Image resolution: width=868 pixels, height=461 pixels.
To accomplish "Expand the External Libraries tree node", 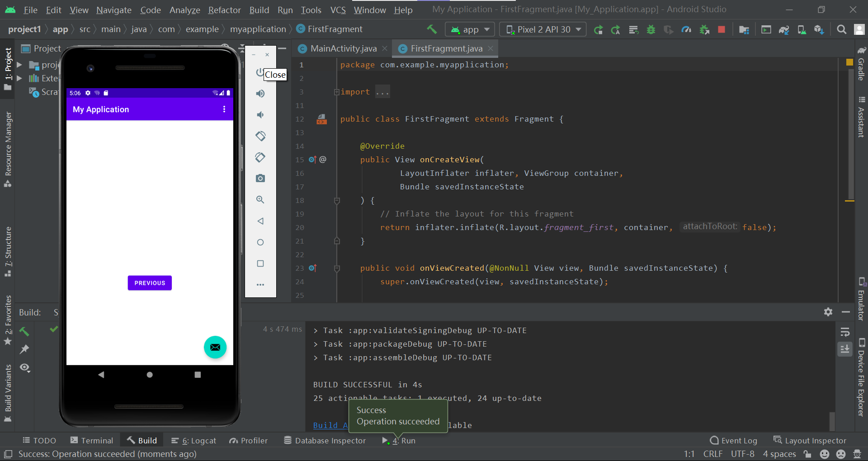I will pyautogui.click(x=19, y=78).
